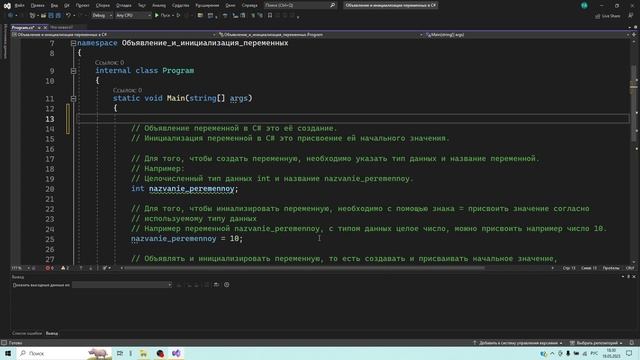Open the Проект menu
The width and height of the screenshot is (640, 360).
82,5
